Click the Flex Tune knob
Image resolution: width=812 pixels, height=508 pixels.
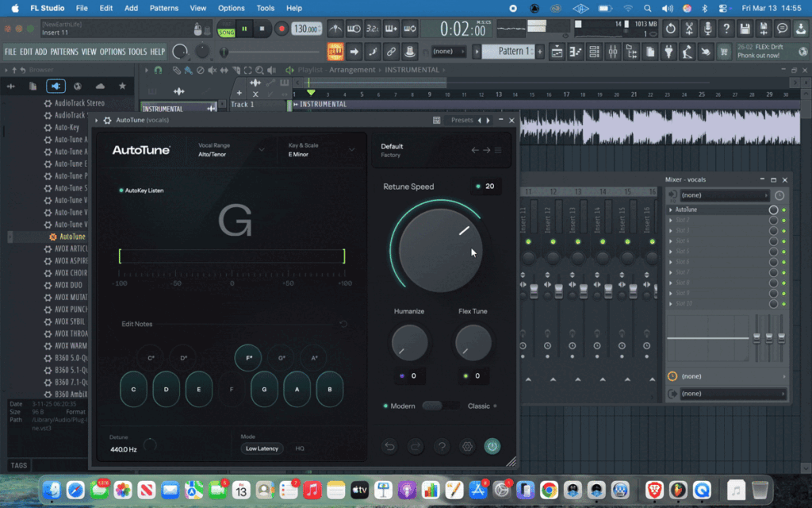[x=473, y=343]
